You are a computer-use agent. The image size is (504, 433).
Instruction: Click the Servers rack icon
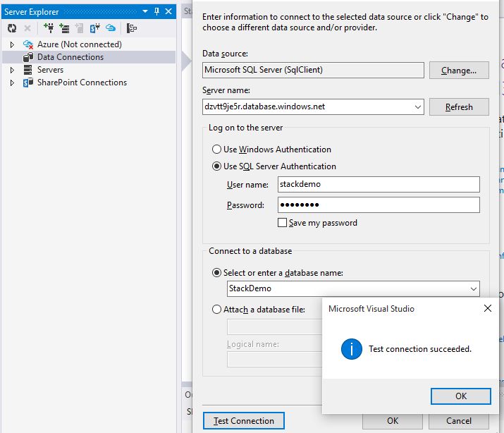coord(28,70)
